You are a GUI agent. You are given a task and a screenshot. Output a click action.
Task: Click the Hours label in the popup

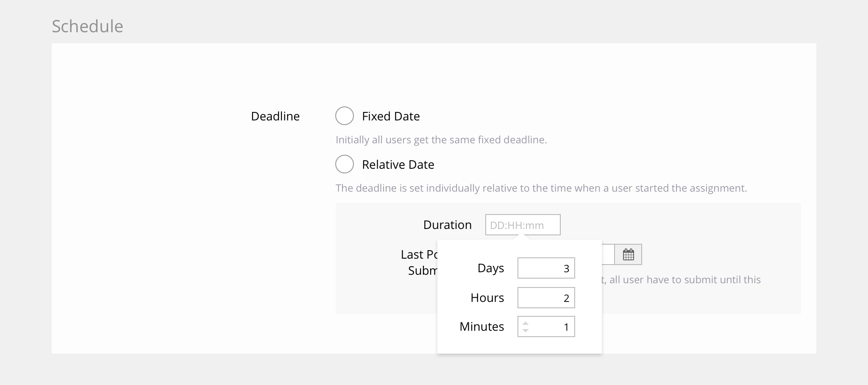(x=487, y=298)
